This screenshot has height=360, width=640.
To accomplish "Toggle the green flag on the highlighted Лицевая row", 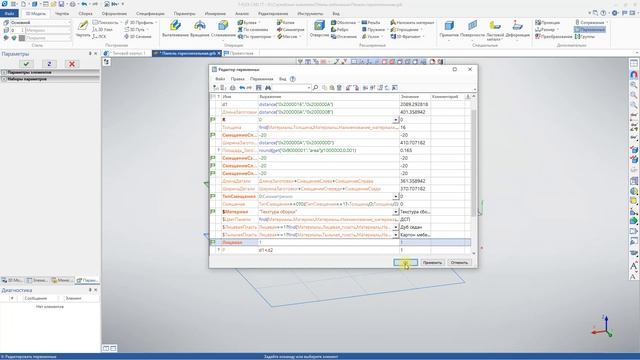I will (x=213, y=242).
